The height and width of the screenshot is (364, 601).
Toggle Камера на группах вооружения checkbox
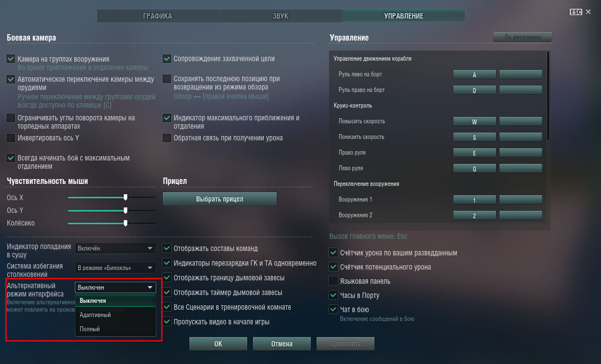(11, 59)
